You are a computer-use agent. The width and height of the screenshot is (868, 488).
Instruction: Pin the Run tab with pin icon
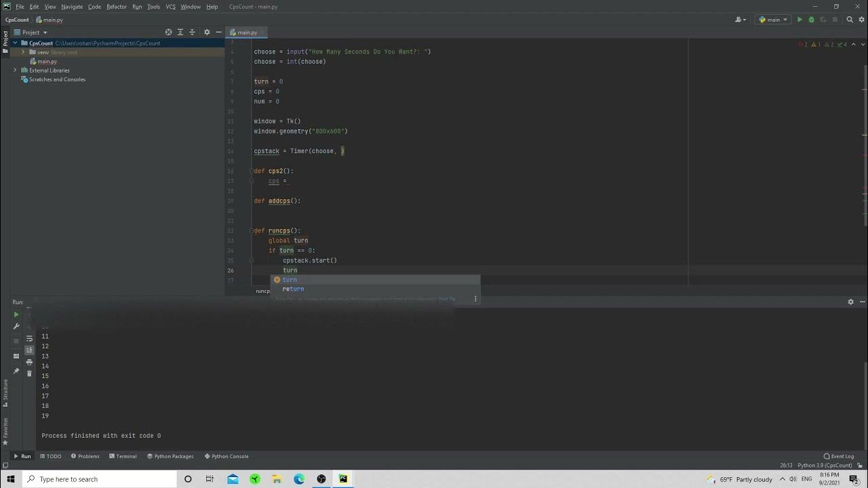[16, 371]
